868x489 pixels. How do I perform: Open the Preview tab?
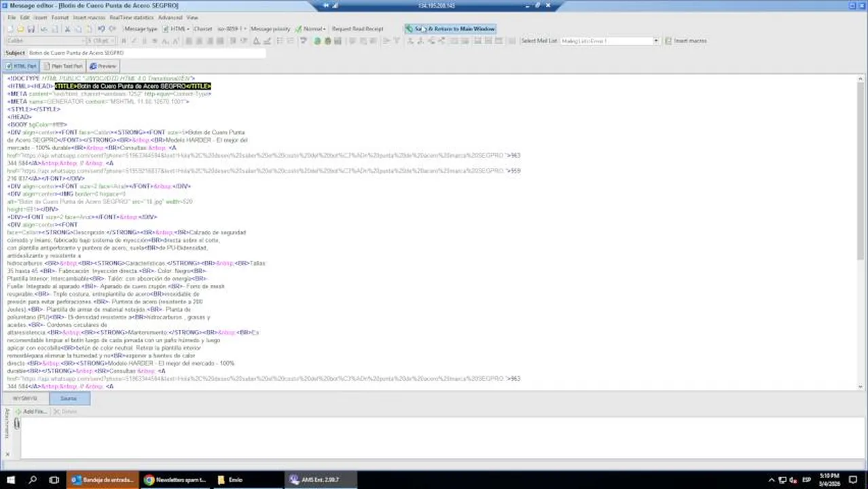(x=103, y=66)
